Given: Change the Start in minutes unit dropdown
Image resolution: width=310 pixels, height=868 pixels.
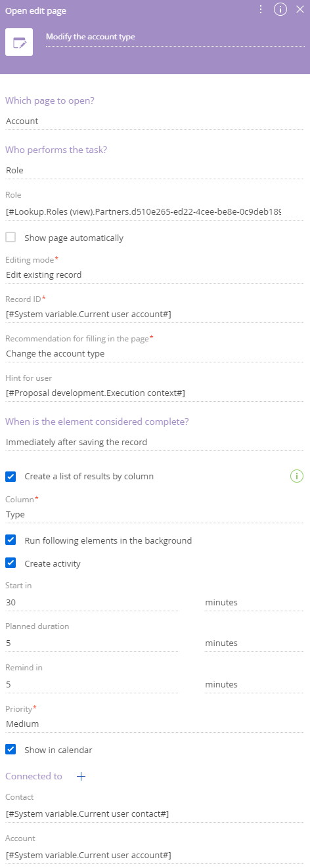Looking at the screenshot, I should pyautogui.click(x=254, y=602).
